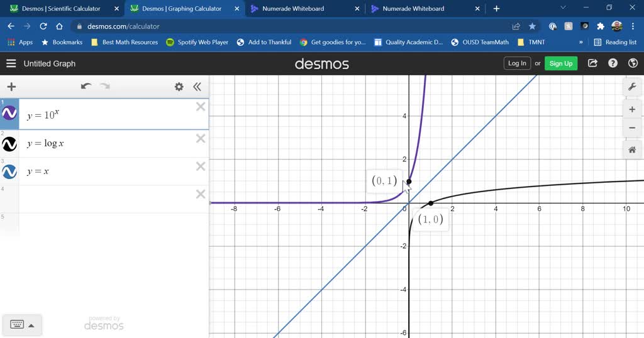The height and width of the screenshot is (338, 644).
Task: Open Chrome three-dot menu
Action: 633,26
